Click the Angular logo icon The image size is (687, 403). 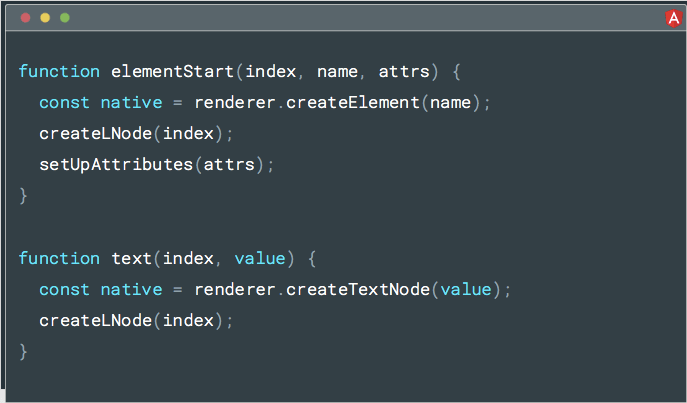point(673,17)
